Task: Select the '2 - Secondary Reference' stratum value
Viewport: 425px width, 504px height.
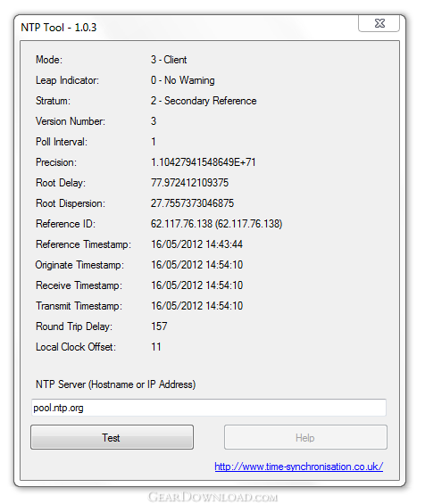Action: pos(204,101)
